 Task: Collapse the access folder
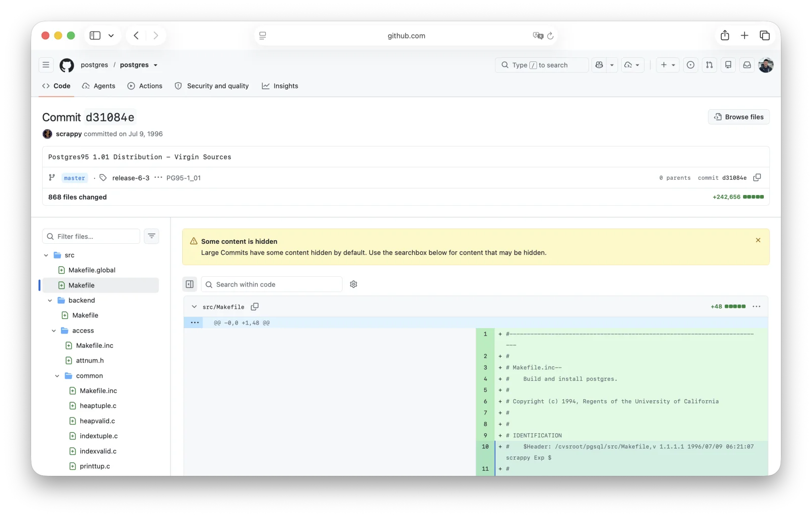[54, 331]
